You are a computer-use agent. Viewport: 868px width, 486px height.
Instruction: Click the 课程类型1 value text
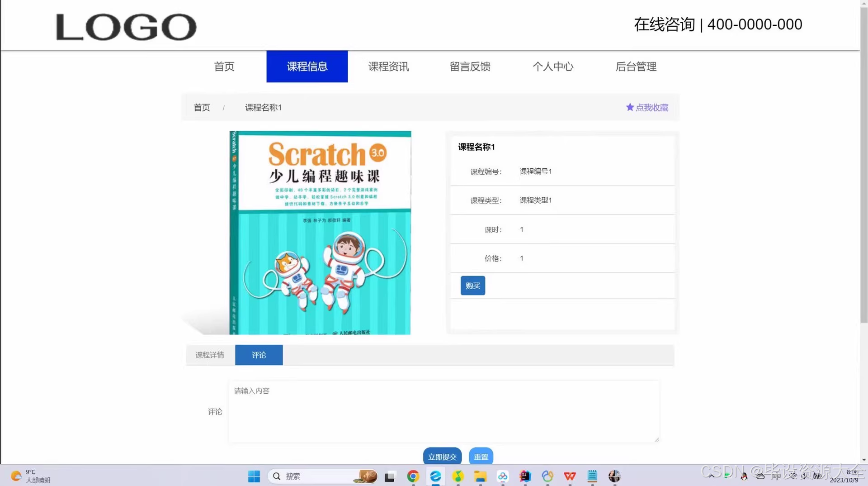pos(536,200)
